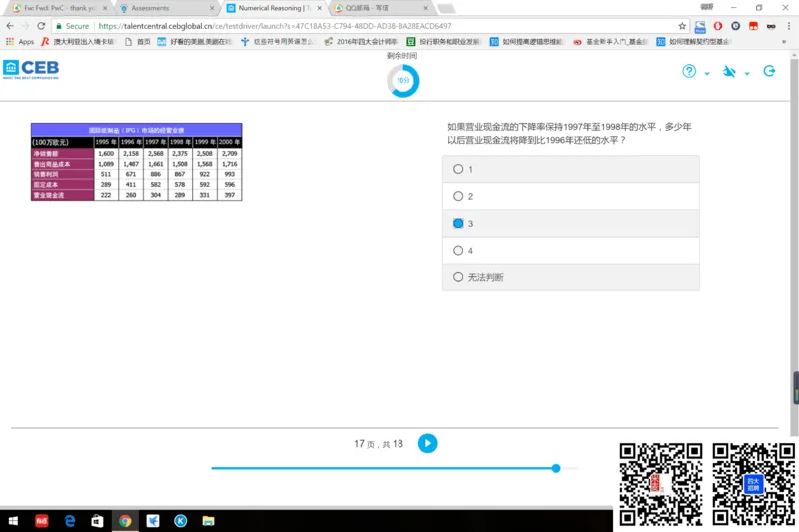
Task: Open the Windows Start menu
Action: (13, 521)
